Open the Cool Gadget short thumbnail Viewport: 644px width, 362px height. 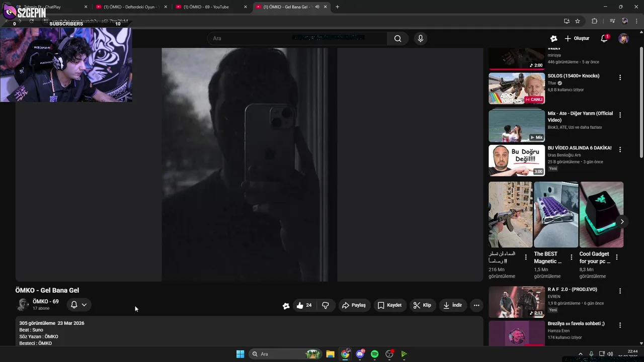tap(601, 215)
